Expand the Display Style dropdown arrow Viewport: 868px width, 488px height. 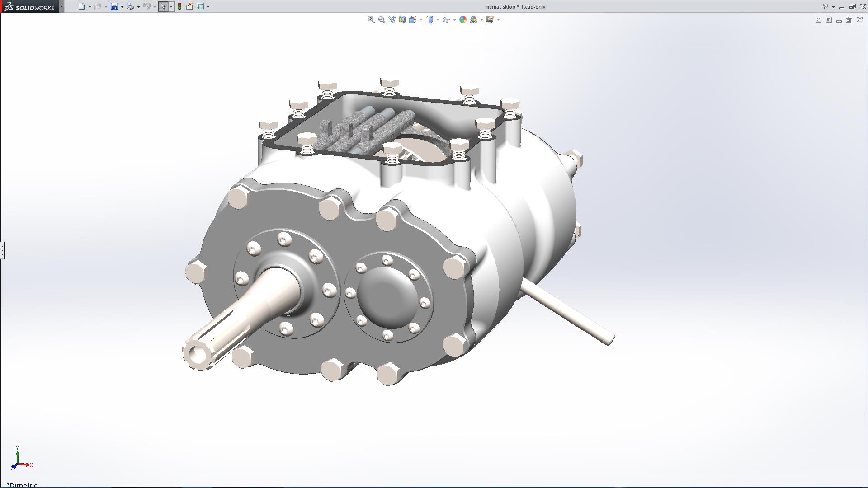pyautogui.click(x=438, y=20)
